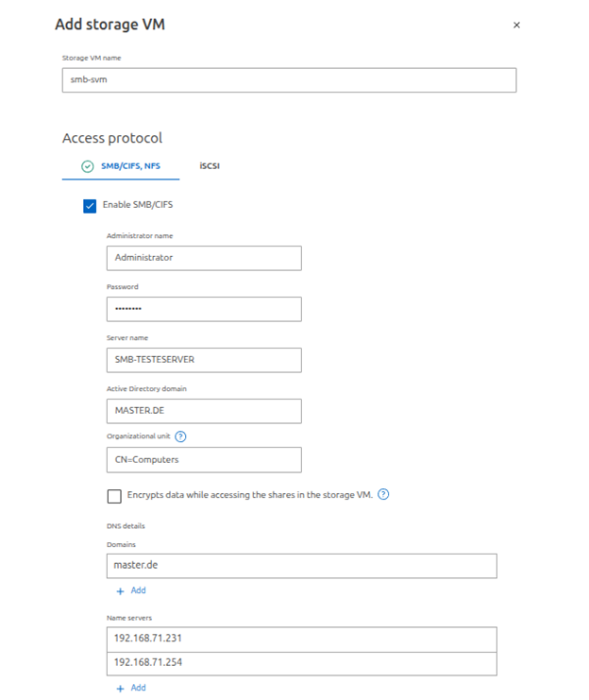Click plus icon under Name servers
This screenshot has width=589, height=700.
coord(120,689)
